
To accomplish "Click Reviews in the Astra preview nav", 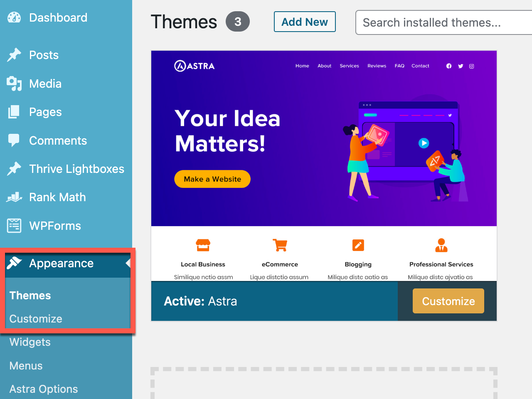I will pyautogui.click(x=377, y=66).
